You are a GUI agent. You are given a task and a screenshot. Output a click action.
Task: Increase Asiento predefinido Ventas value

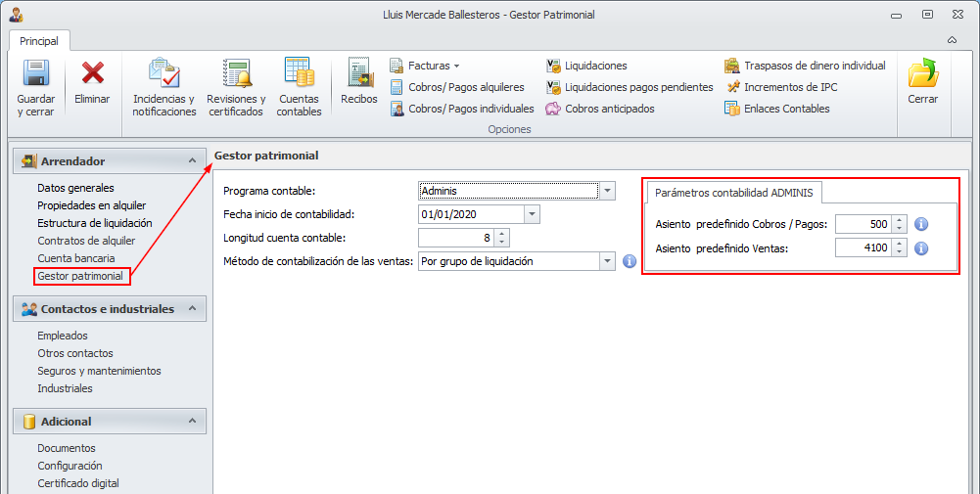click(x=899, y=244)
